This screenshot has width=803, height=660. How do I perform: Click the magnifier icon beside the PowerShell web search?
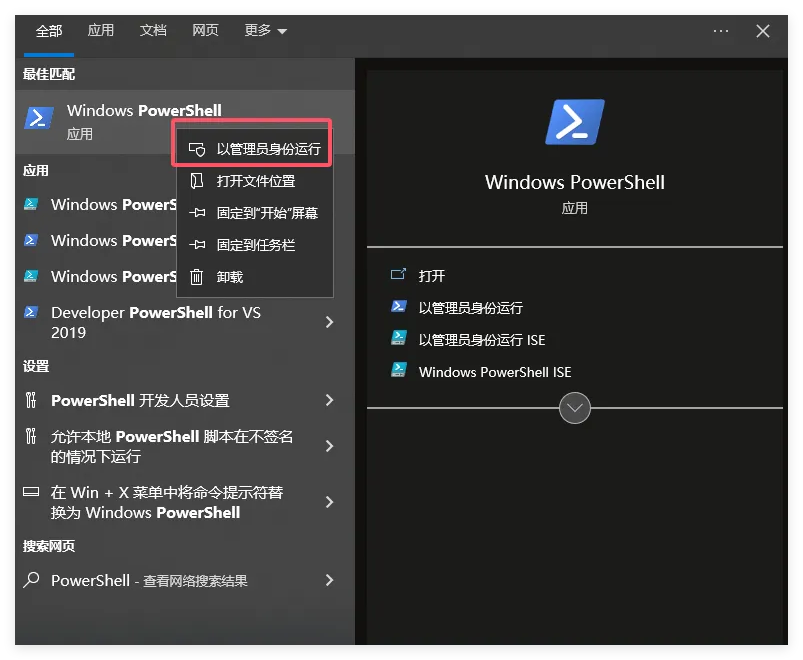[x=31, y=580]
